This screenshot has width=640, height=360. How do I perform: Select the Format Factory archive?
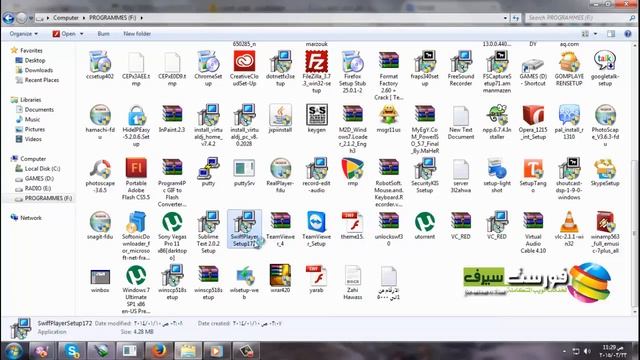tap(389, 61)
